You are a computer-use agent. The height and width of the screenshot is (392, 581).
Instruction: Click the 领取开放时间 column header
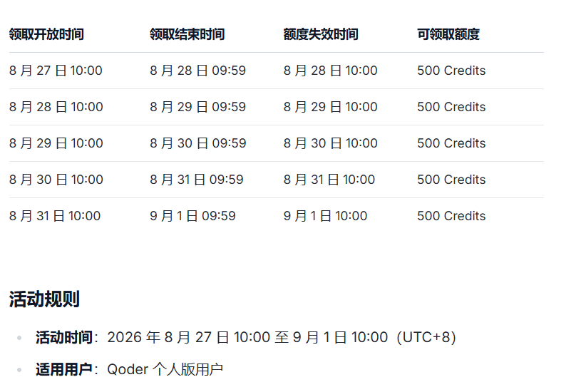click(x=46, y=34)
